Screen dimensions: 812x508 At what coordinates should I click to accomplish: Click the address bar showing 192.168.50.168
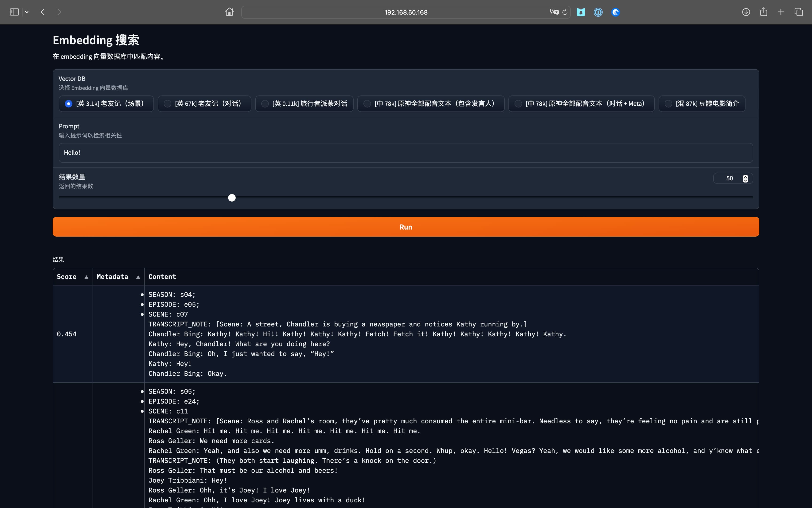coord(406,12)
